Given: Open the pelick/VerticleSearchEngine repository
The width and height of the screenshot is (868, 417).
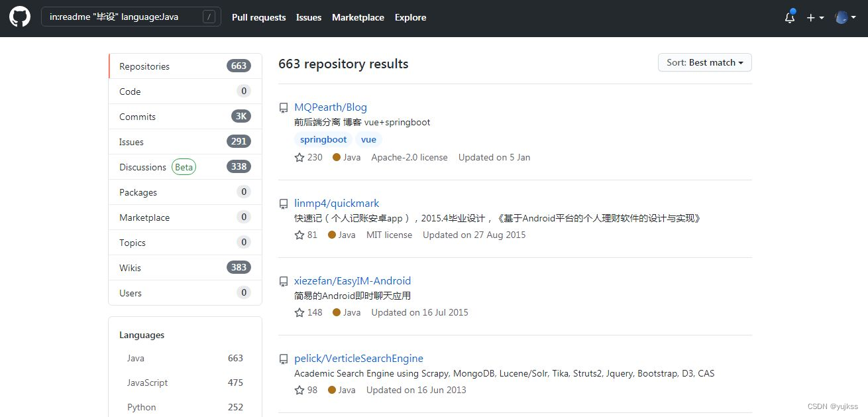Looking at the screenshot, I should (358, 359).
